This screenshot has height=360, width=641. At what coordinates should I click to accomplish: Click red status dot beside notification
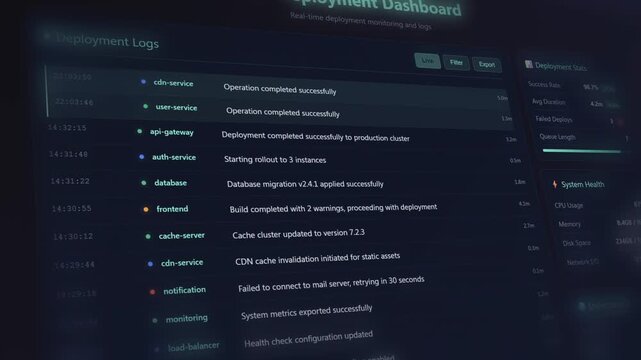152,292
